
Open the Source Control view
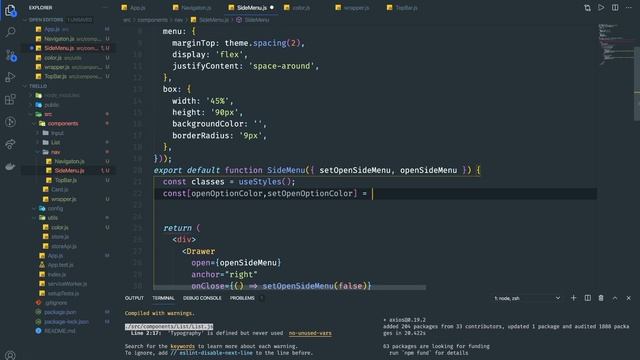pos(10,55)
